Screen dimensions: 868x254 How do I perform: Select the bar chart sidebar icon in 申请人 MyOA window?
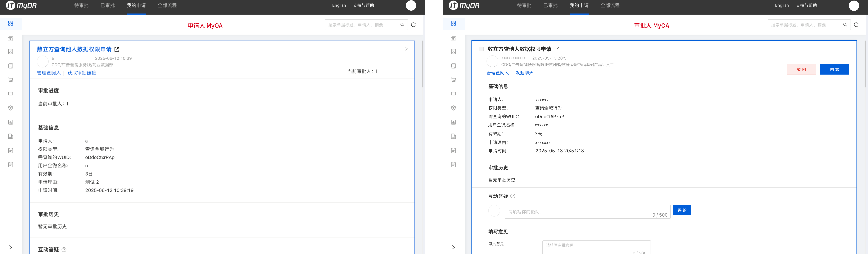[x=10, y=122]
